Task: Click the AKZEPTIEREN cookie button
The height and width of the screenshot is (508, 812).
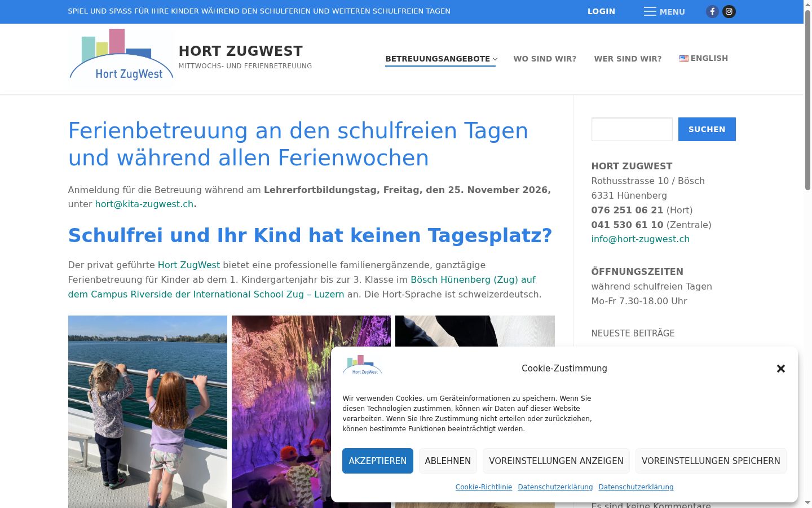Action: [378, 461]
